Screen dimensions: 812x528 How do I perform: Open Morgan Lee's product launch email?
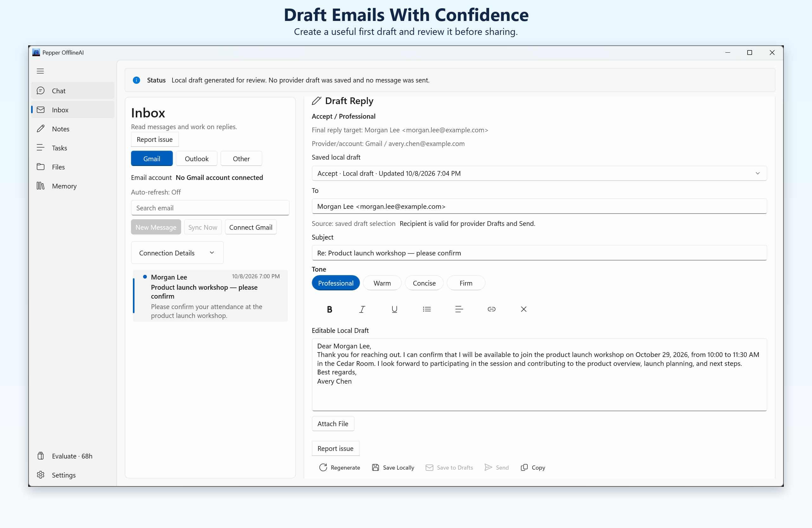click(210, 296)
